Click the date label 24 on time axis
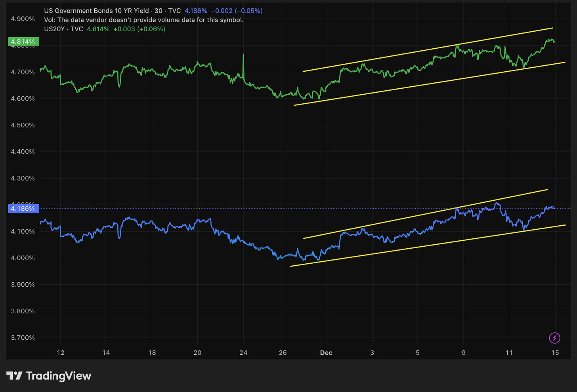The height and width of the screenshot is (392, 577). [x=243, y=352]
